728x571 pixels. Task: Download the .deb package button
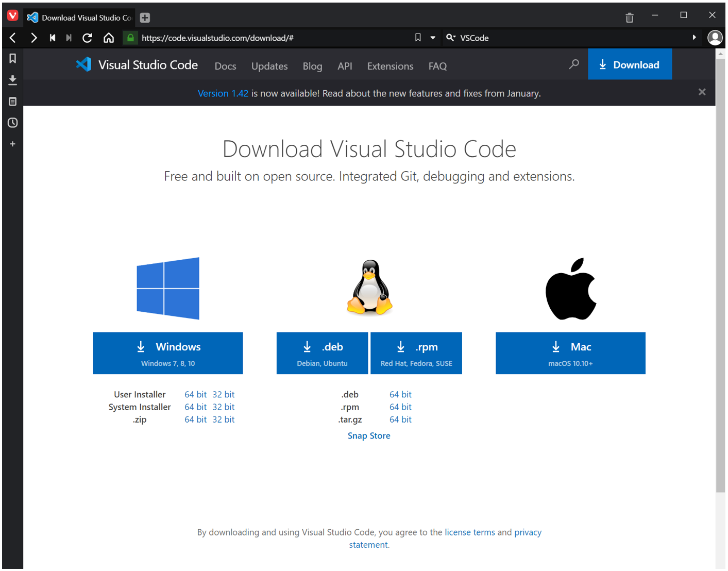322,353
